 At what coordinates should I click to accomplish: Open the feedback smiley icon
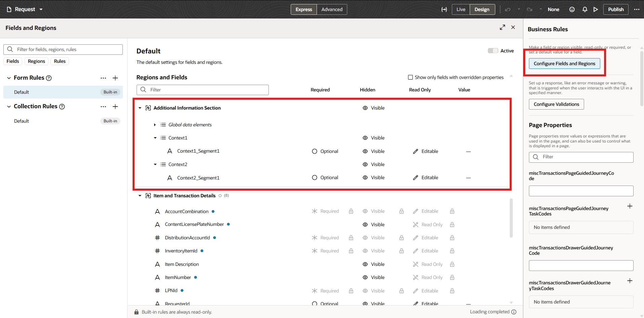tap(572, 9)
